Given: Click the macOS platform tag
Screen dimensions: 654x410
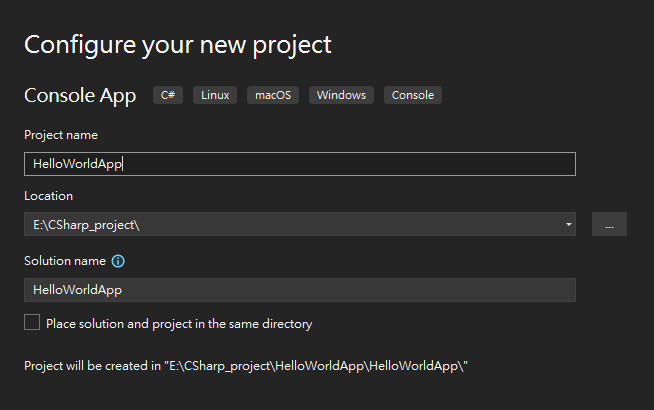Looking at the screenshot, I should (x=271, y=96).
